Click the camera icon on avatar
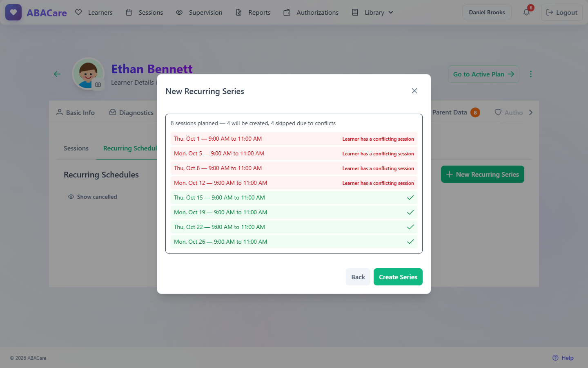Image resolution: width=588 pixels, height=368 pixels. (x=98, y=84)
